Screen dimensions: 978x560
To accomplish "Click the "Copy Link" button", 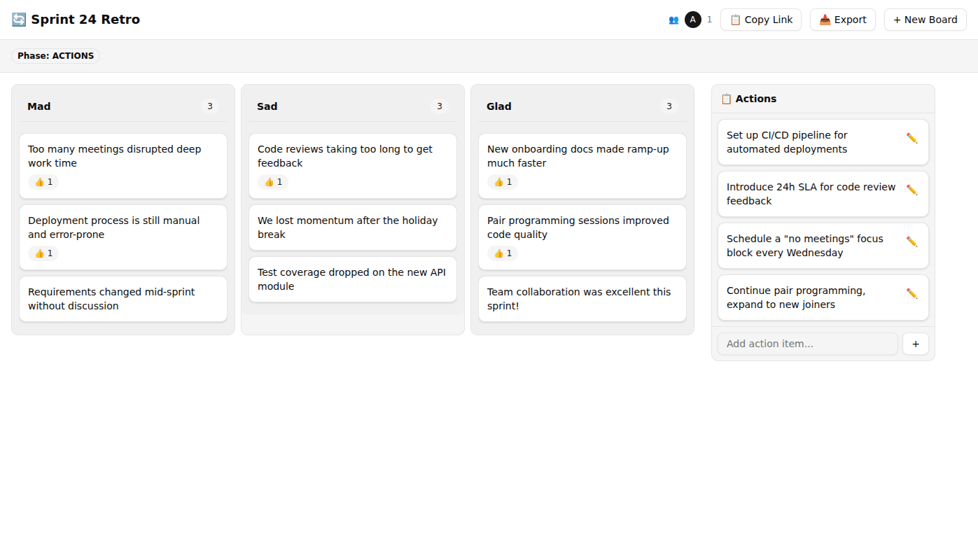I will [x=761, y=20].
